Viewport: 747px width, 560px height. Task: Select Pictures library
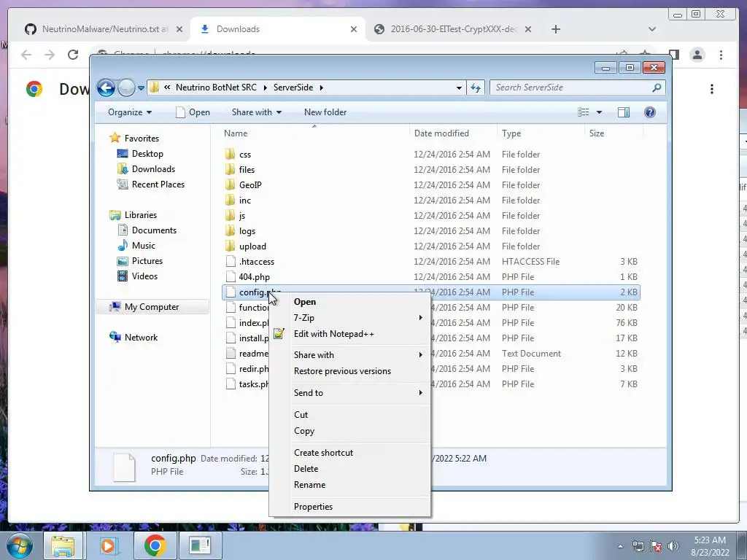tap(147, 261)
